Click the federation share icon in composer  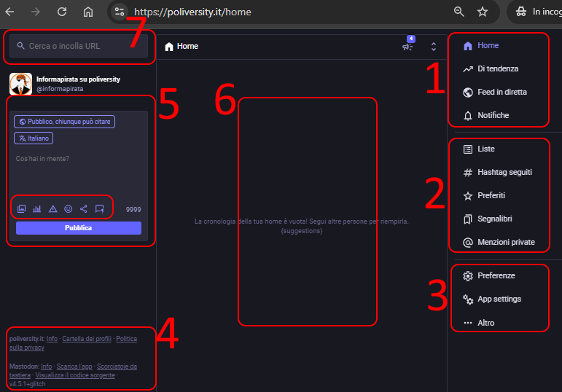click(84, 209)
